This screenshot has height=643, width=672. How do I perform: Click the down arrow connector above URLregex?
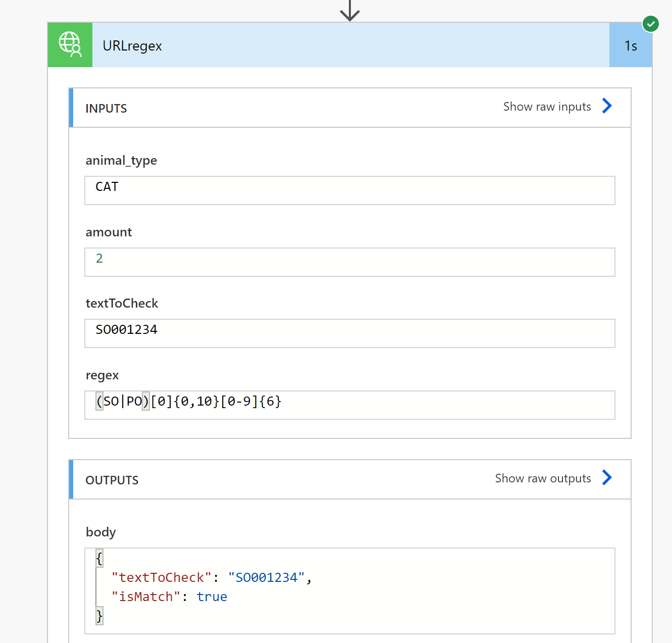[349, 10]
